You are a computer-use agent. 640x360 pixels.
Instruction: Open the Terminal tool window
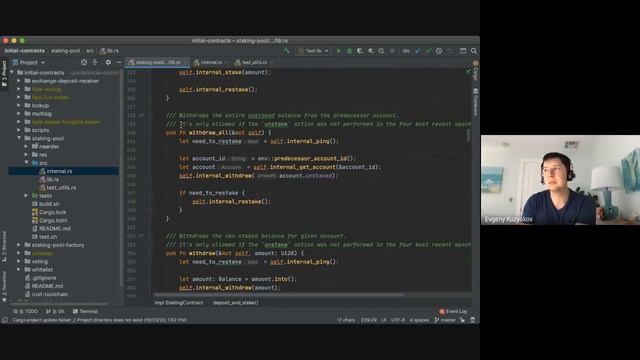[85, 311]
